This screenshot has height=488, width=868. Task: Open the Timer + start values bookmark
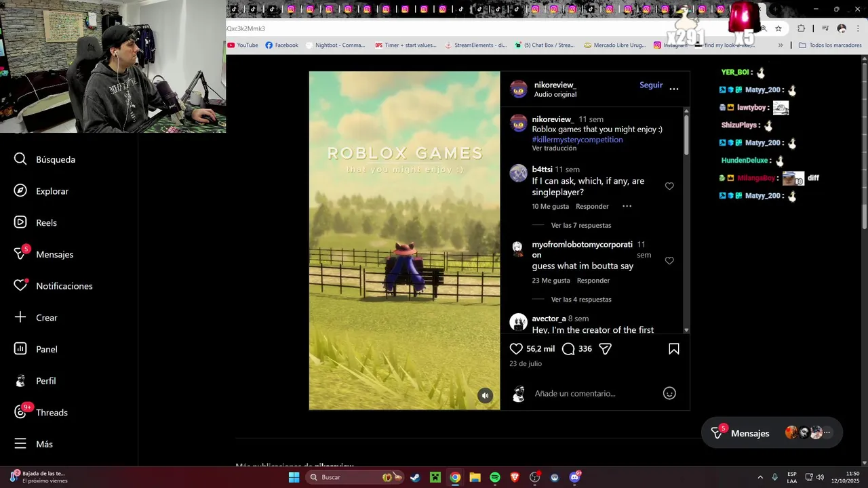406,45
